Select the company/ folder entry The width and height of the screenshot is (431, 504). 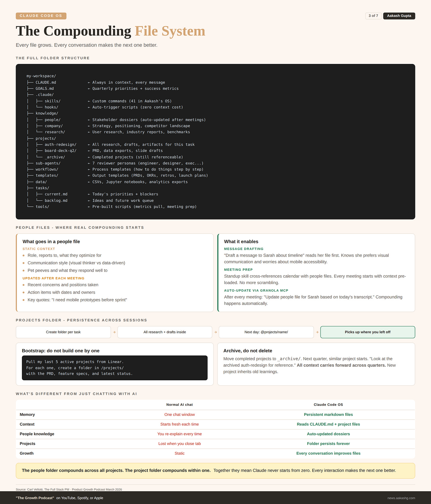tap(54, 126)
